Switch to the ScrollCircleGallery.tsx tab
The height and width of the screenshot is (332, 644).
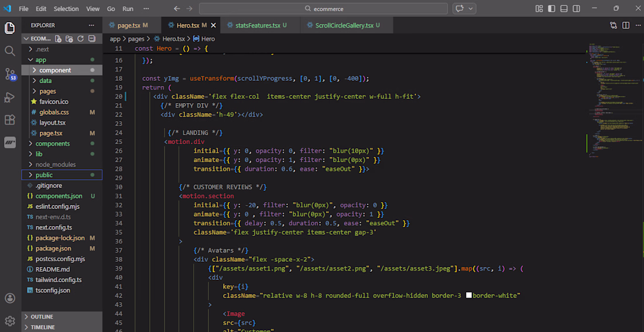click(344, 26)
